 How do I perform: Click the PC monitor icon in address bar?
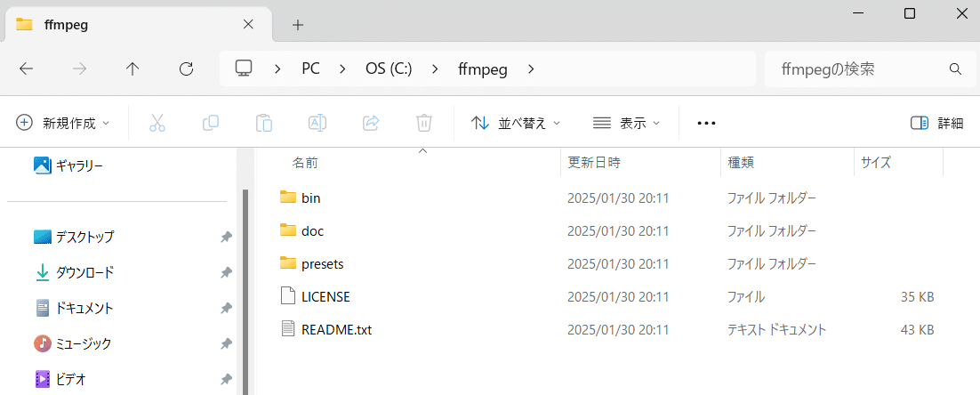click(244, 69)
